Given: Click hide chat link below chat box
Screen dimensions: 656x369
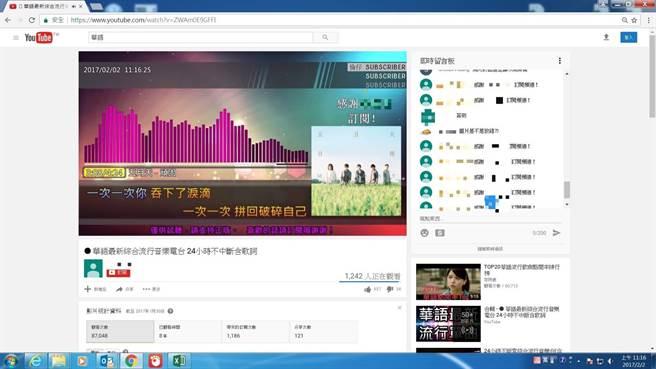Looking at the screenshot, I should point(490,249).
